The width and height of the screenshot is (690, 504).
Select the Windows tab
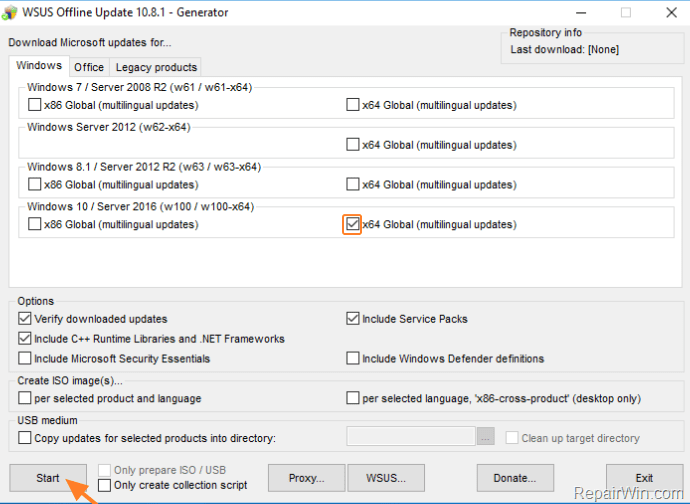click(39, 66)
